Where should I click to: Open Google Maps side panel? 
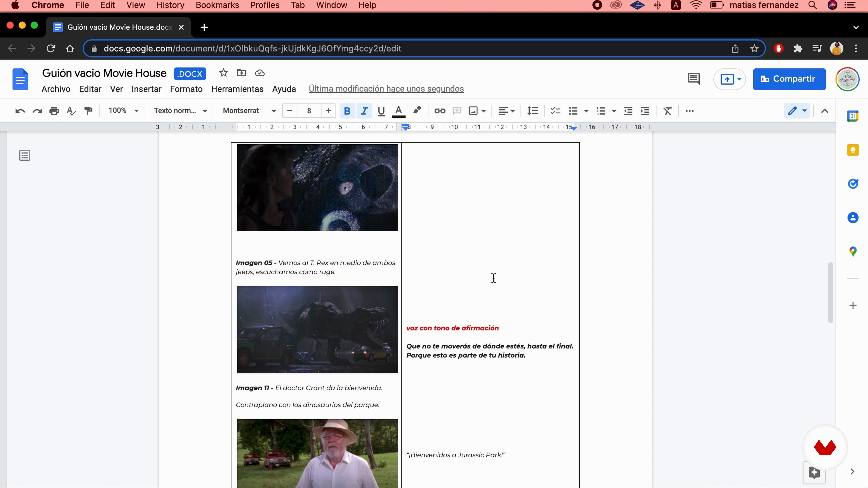853,251
